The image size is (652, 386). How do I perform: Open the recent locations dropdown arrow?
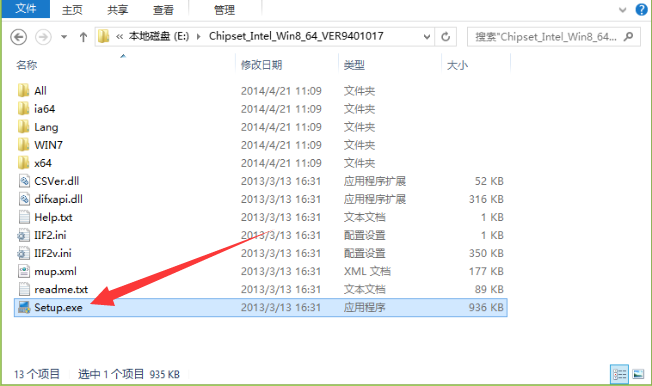(64, 37)
